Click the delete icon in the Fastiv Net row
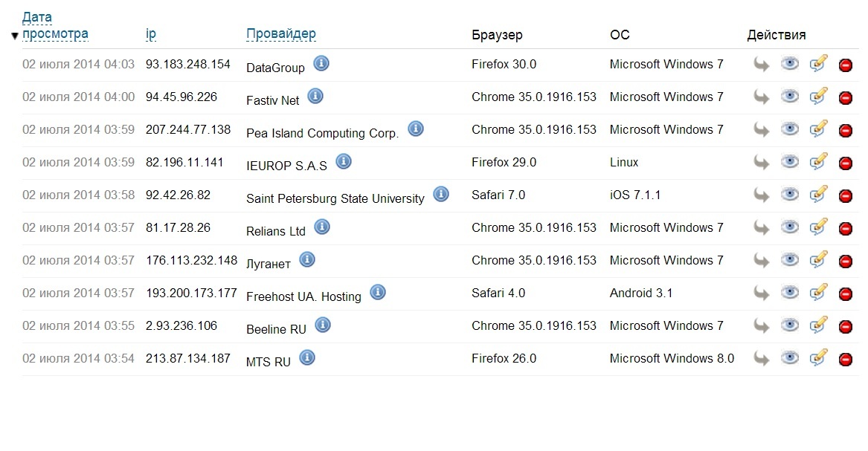The width and height of the screenshot is (868, 451). 845,97
